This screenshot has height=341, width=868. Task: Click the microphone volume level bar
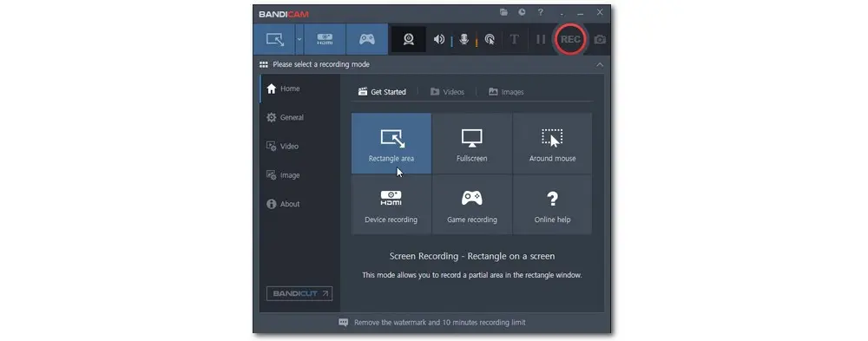click(477, 41)
